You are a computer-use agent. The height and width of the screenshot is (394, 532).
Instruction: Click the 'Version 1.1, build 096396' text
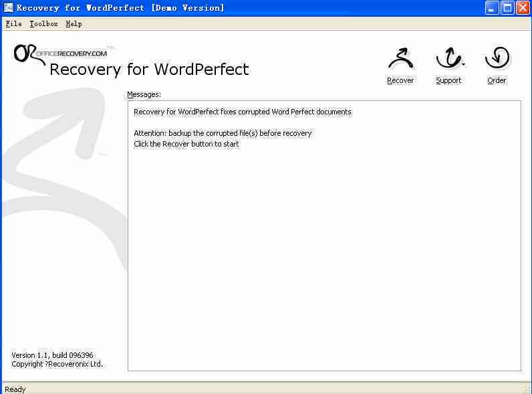point(52,355)
